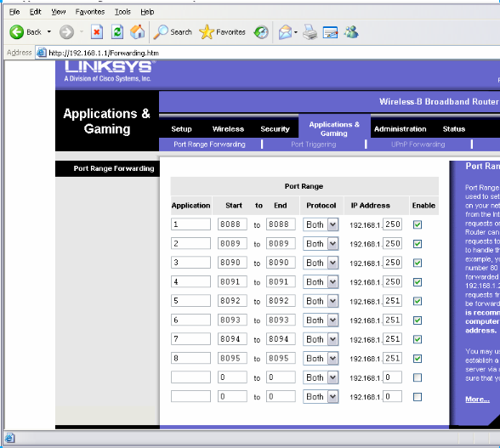Open Protocol dropdown for port 8093

(x=321, y=320)
